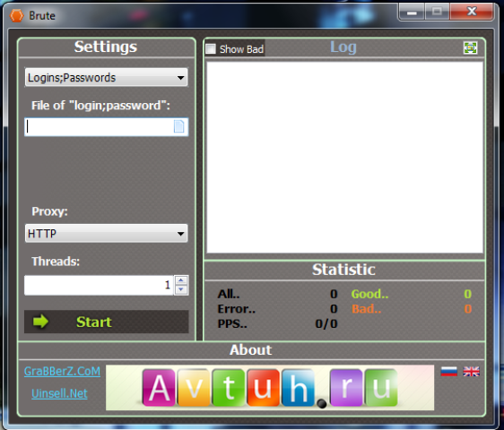Screen dimensions: 504x430
Task: Open the GraBBerZ.CoM link
Action: 63,371
